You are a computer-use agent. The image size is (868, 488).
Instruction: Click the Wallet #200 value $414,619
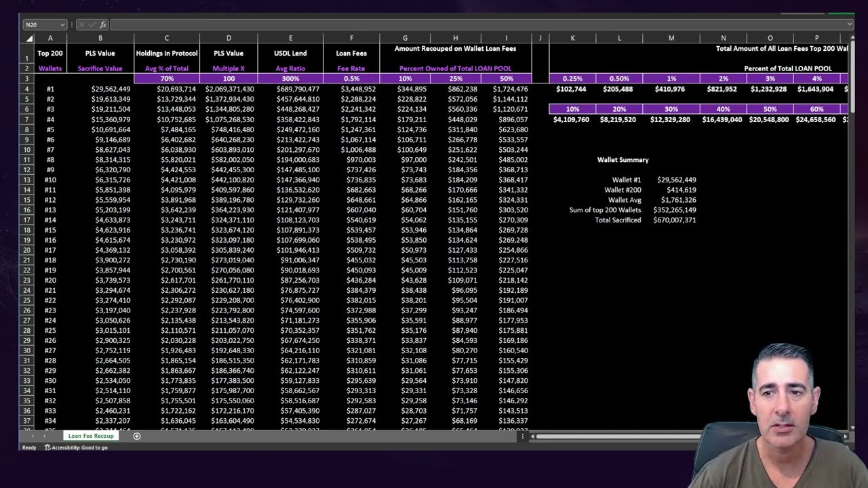pos(671,190)
